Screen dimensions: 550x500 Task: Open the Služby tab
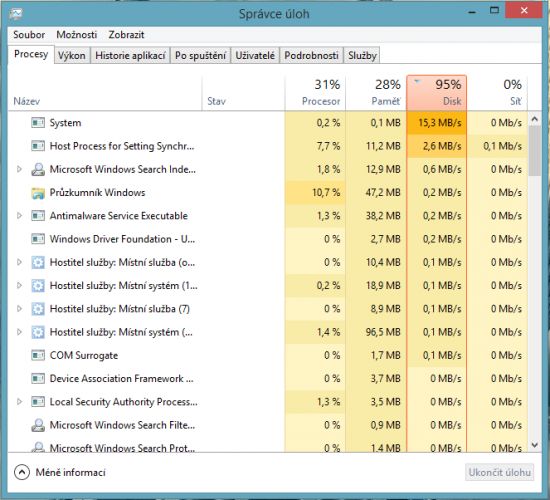click(362, 55)
